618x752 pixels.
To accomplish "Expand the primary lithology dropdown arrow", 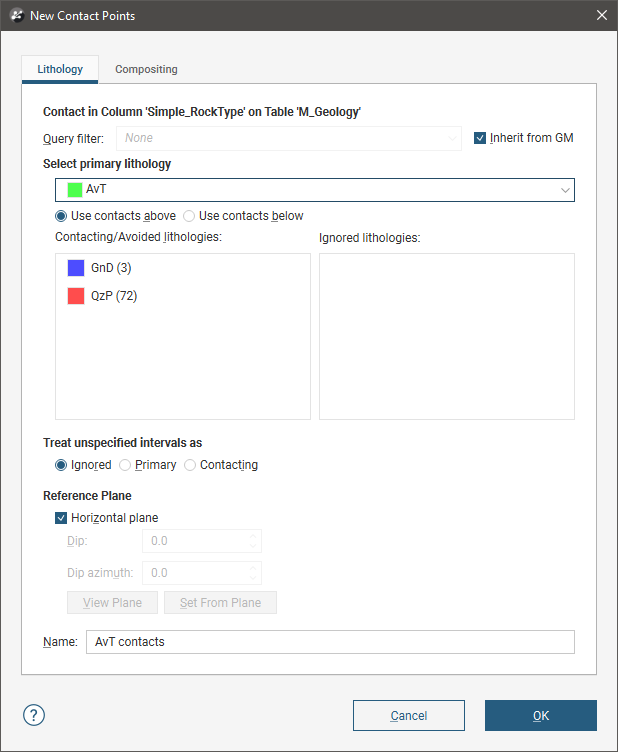I will click(565, 189).
